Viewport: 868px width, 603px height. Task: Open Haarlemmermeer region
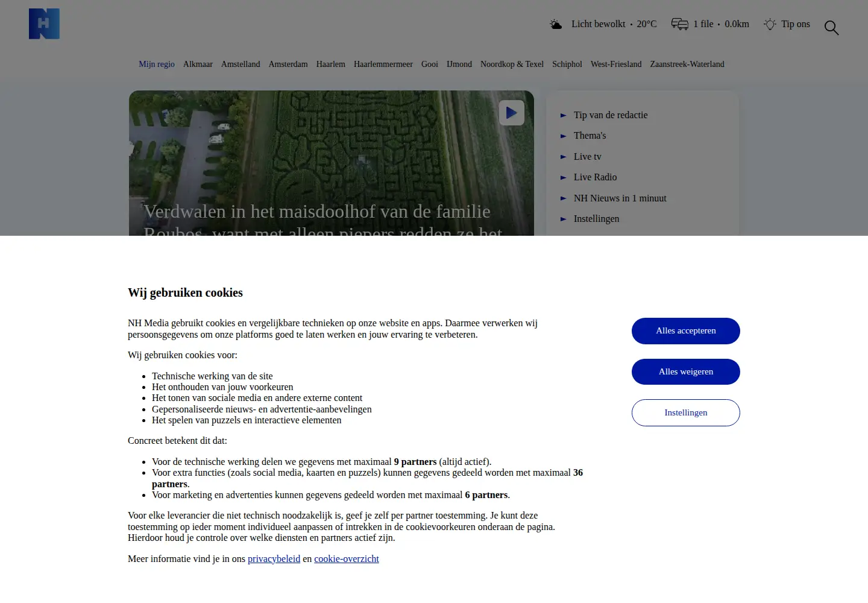[x=383, y=64]
